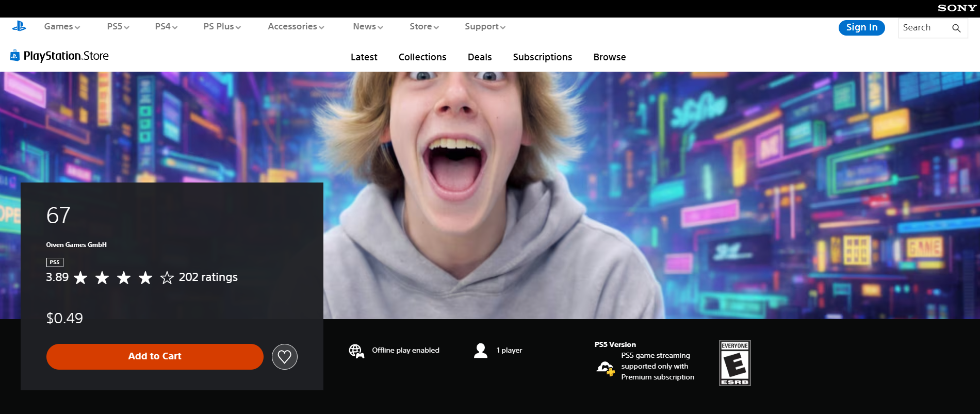Click the fourth rating star
The width and height of the screenshot is (980, 414).
click(145, 278)
